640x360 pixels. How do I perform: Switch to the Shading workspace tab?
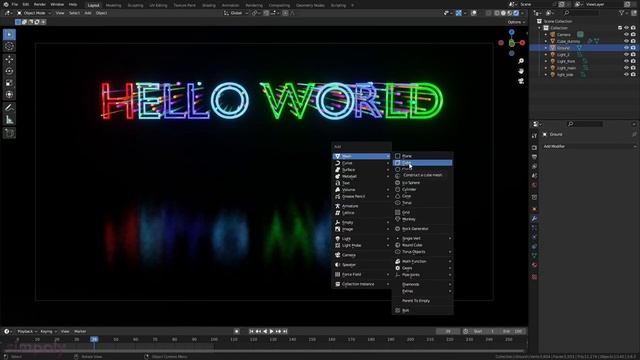pyautogui.click(x=209, y=5)
